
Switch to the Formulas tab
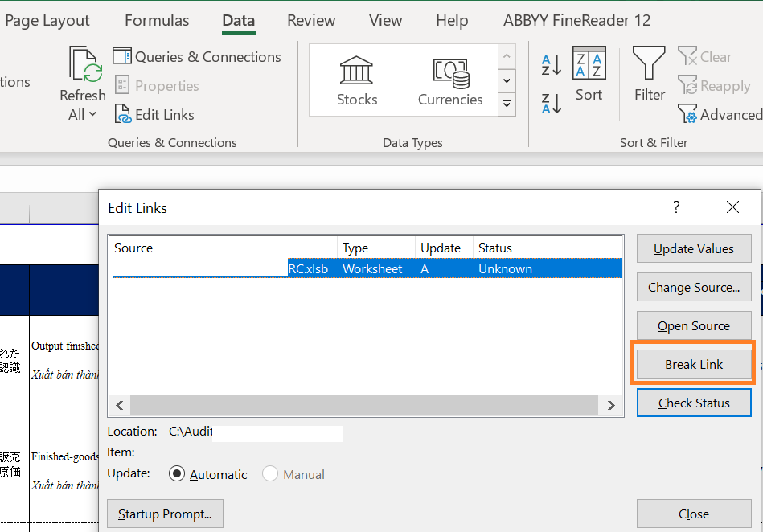157,21
